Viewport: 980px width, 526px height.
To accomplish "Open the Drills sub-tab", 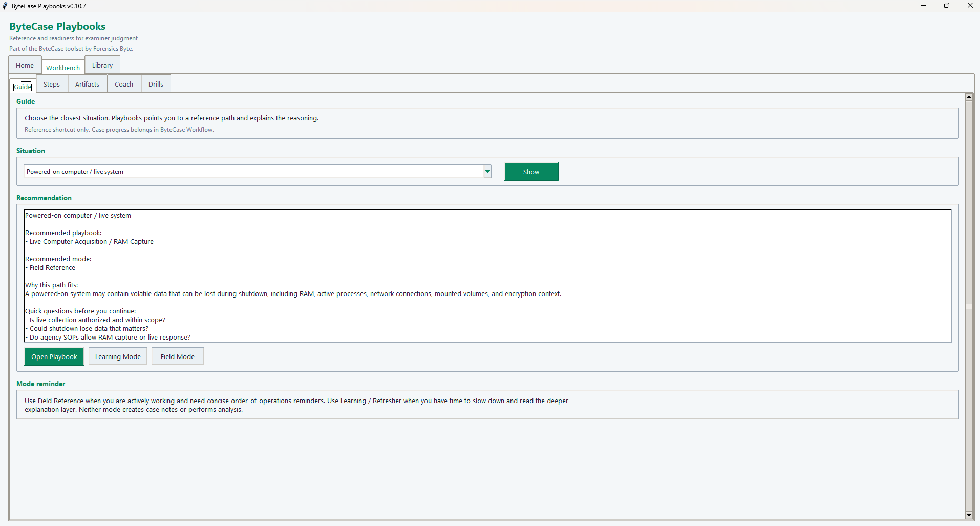I will coord(156,84).
